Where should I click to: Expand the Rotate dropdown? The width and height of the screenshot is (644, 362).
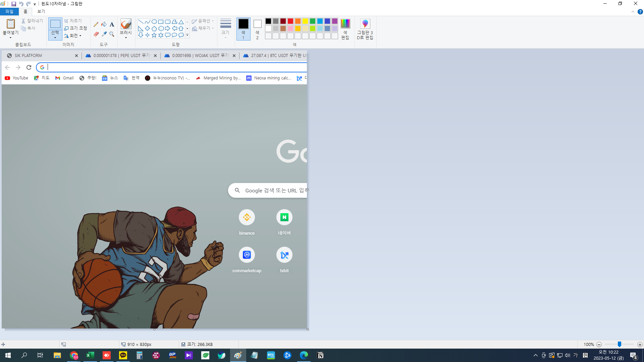click(x=73, y=36)
